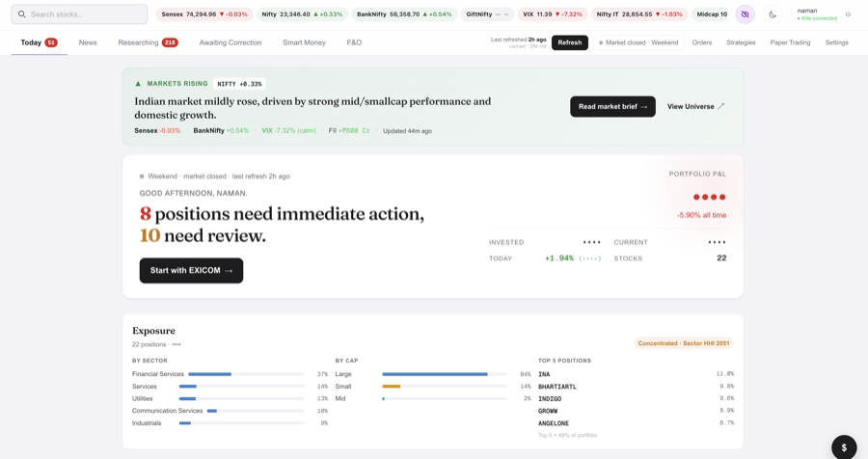Screen dimensions: 868x459
Task: Click the Mid cap row label
Action: [340, 398]
